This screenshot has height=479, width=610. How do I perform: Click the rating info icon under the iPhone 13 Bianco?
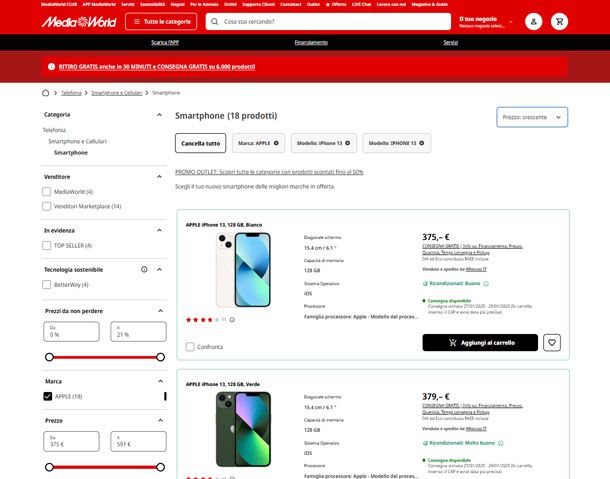click(x=232, y=319)
